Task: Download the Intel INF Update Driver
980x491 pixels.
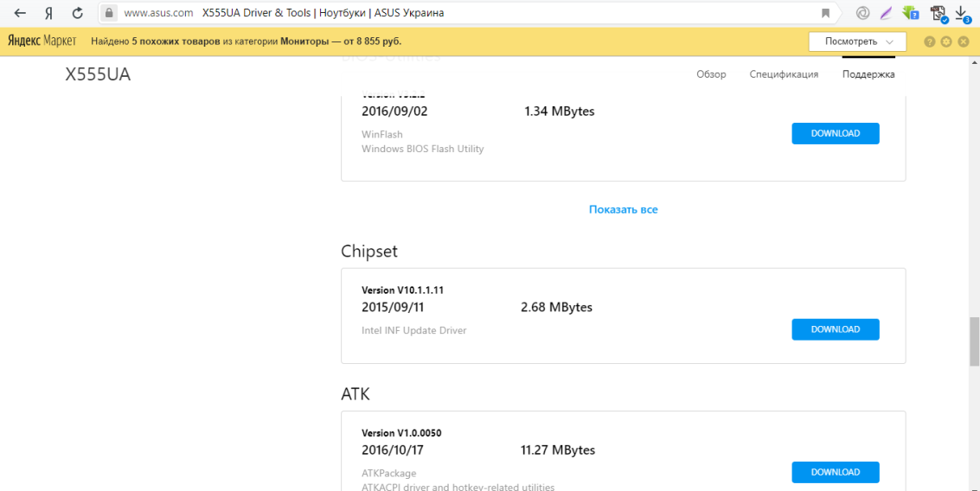Action: pos(835,329)
